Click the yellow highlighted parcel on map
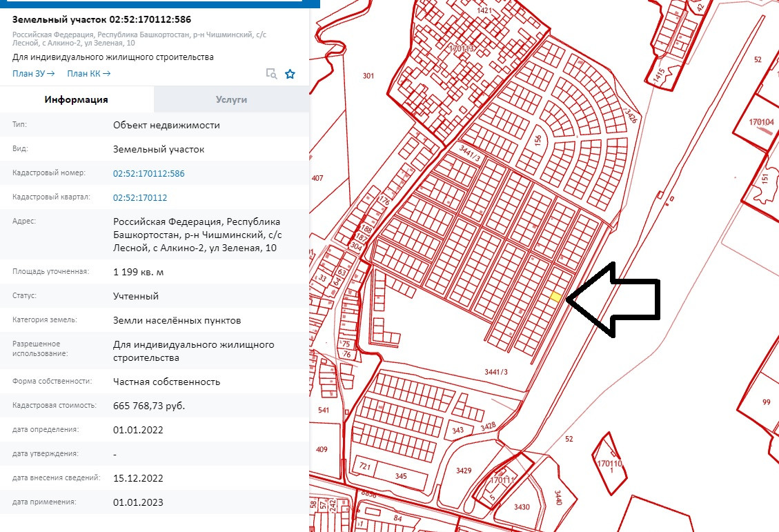Viewport: 779px width, 532px height. 556,297
